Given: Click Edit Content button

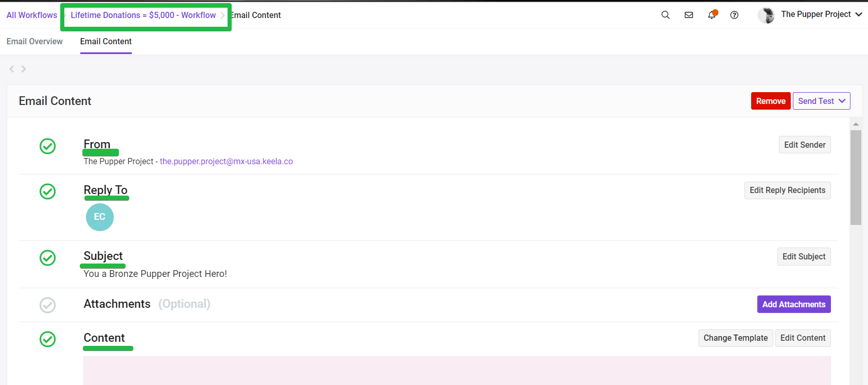Looking at the screenshot, I should [803, 338].
